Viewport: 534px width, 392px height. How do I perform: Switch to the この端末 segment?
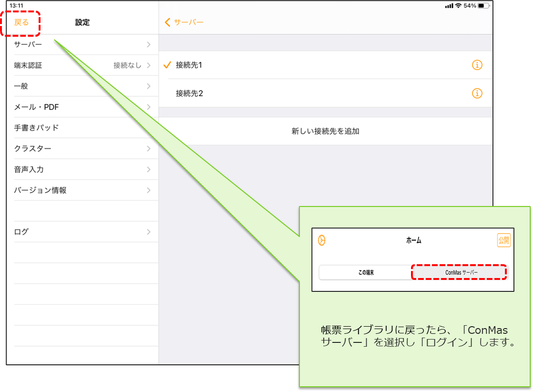[366, 272]
